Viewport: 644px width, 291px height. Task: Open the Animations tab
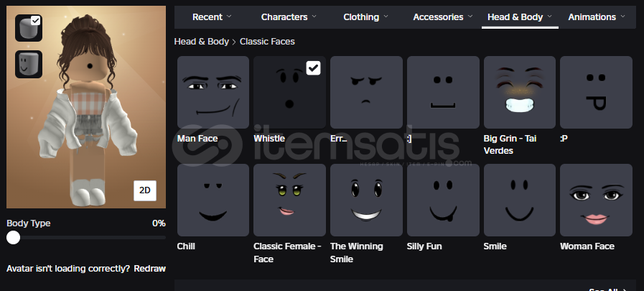tap(597, 17)
